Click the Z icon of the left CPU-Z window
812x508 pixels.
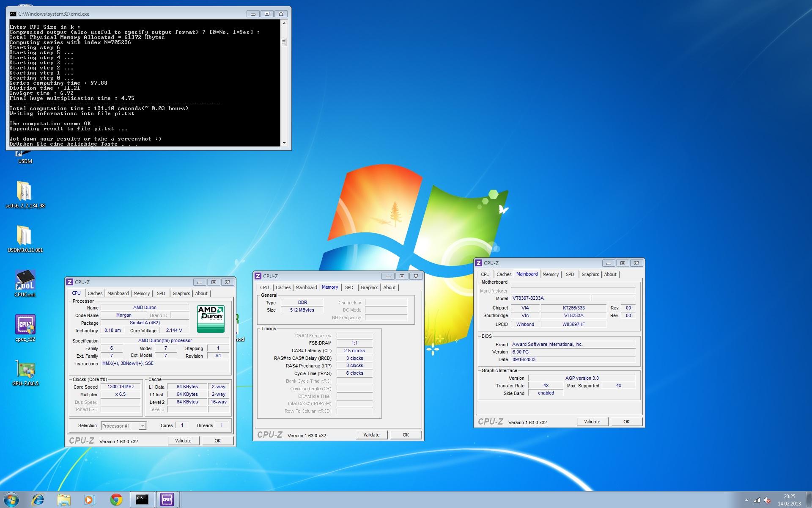tap(70, 282)
